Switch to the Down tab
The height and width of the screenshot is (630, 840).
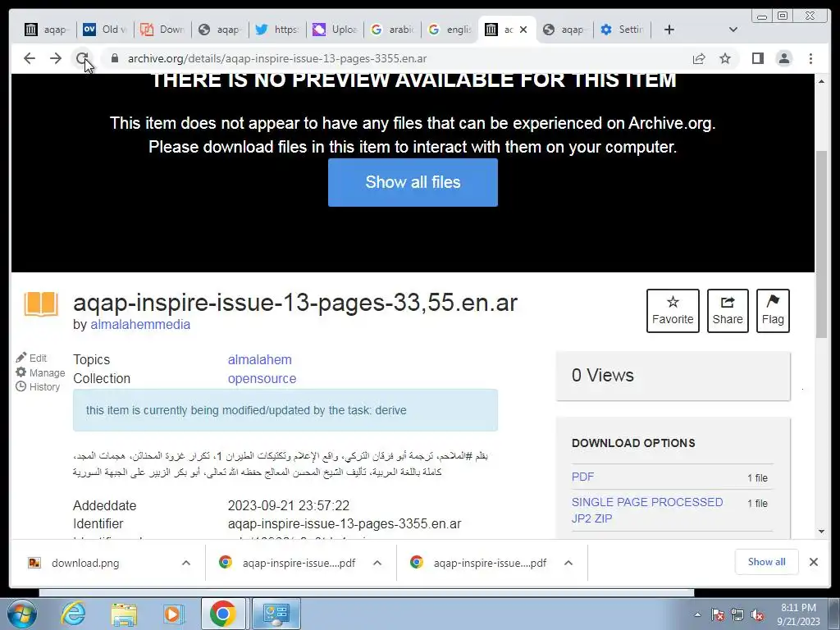[x=162, y=30]
